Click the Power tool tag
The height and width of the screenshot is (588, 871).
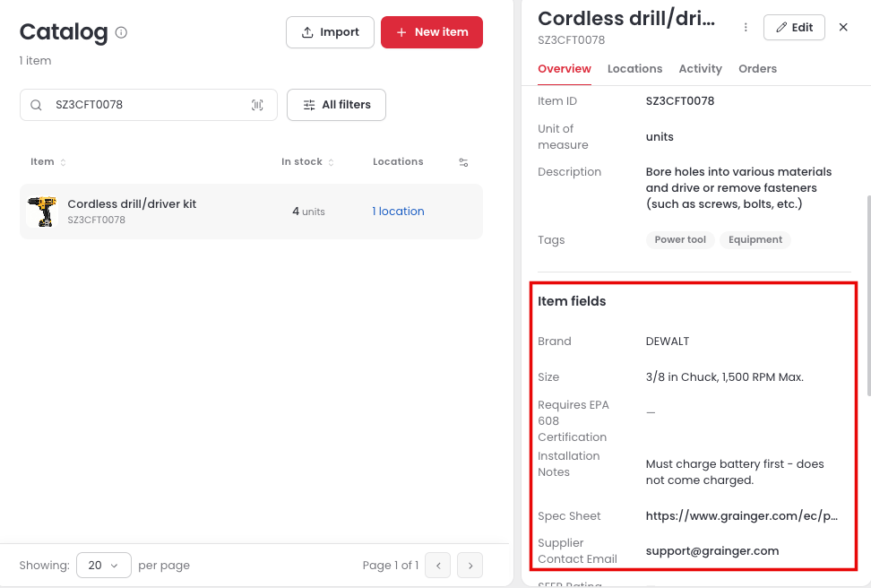click(680, 239)
